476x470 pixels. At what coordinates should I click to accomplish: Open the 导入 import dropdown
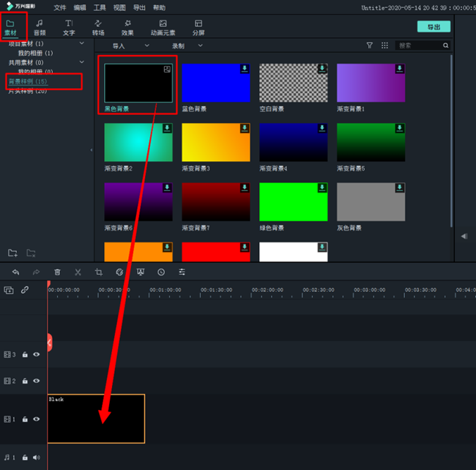coord(126,46)
